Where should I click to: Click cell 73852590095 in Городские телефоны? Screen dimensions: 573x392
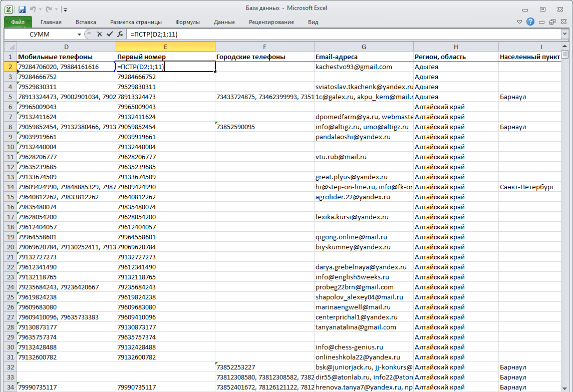click(x=264, y=127)
